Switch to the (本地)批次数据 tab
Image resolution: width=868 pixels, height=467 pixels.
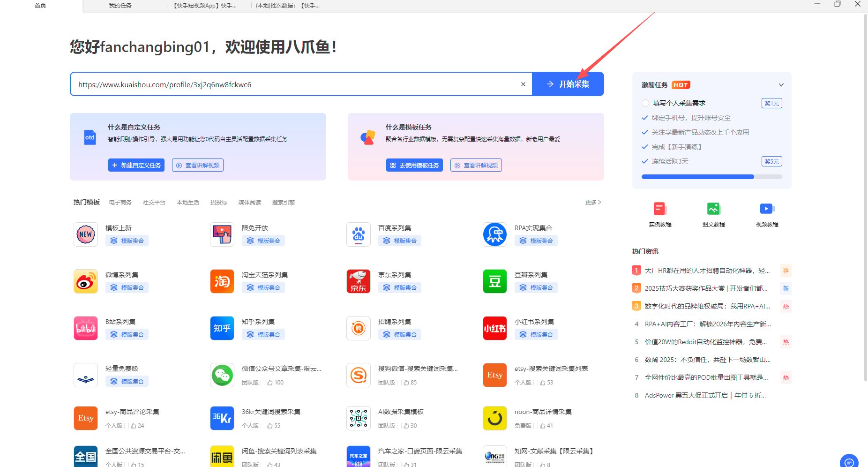[x=288, y=6]
